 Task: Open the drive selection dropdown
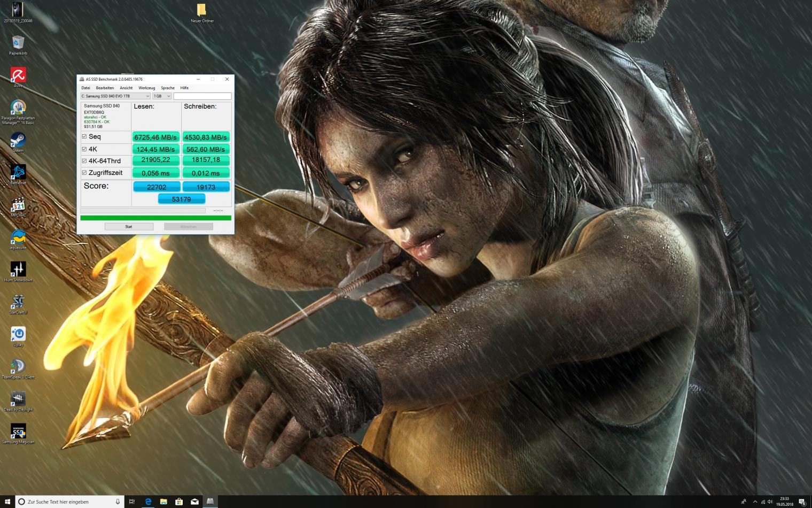pyautogui.click(x=115, y=96)
